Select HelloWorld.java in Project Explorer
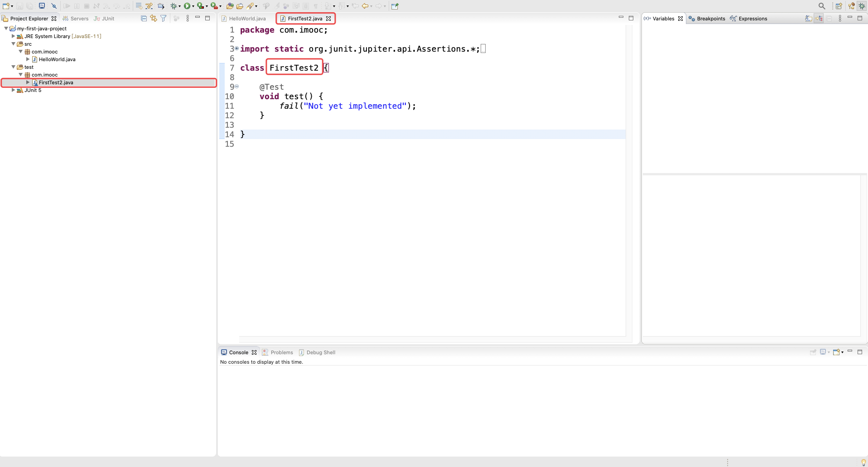This screenshot has width=868, height=467. [57, 59]
